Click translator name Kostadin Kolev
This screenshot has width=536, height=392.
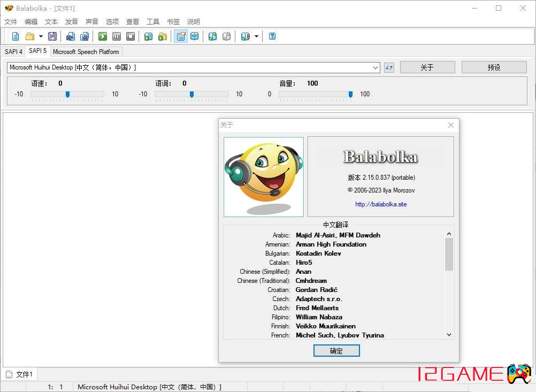point(318,253)
